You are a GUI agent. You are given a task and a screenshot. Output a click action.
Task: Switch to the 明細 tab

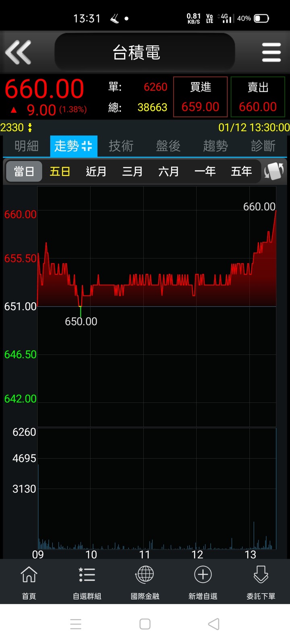click(27, 146)
